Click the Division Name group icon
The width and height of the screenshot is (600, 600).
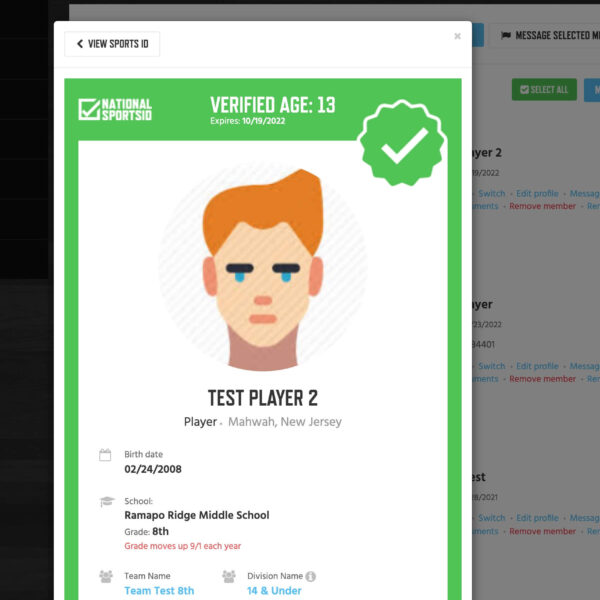(229, 576)
